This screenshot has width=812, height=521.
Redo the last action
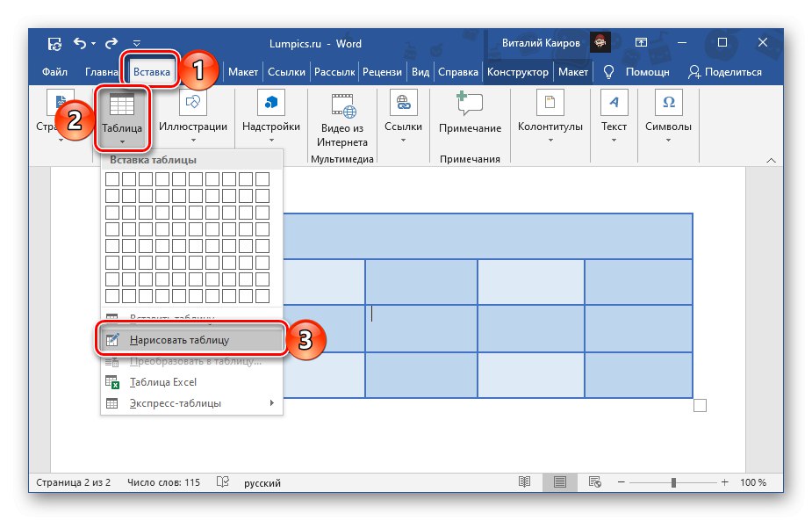(111, 43)
